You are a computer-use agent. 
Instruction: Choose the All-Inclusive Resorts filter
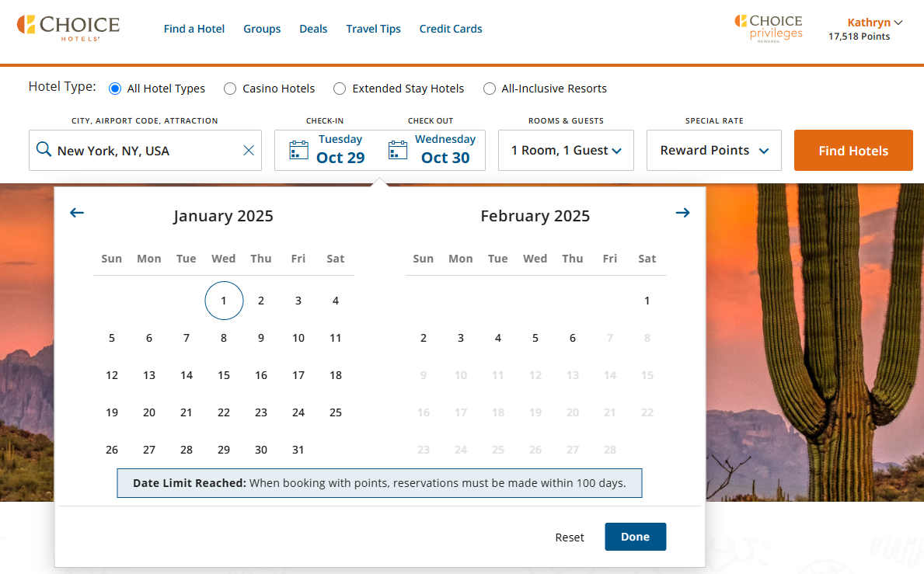click(x=490, y=89)
